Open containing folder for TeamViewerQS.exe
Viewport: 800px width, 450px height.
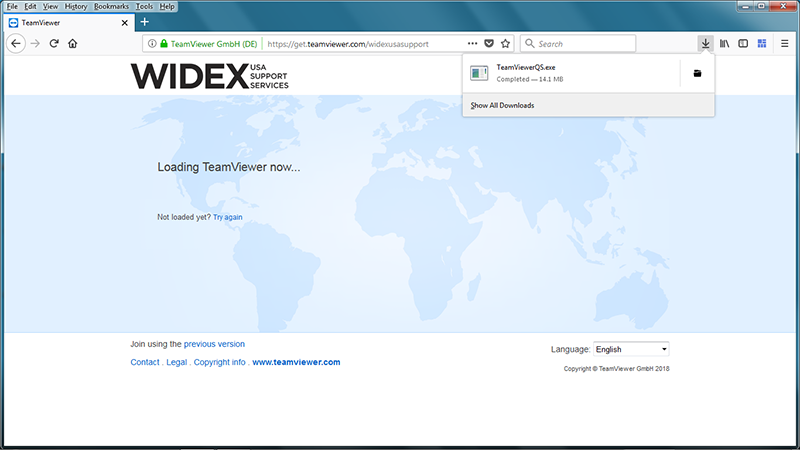tap(697, 73)
